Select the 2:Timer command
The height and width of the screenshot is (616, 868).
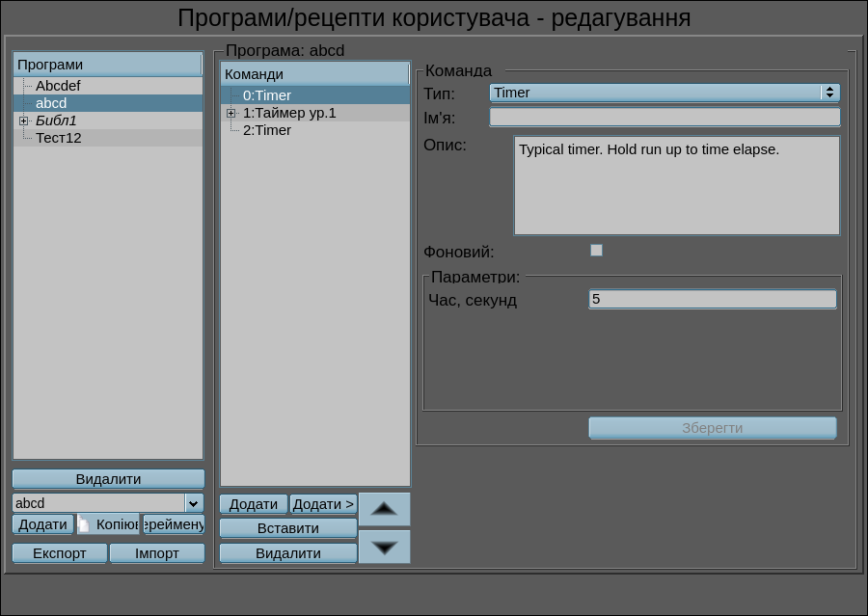(x=267, y=130)
